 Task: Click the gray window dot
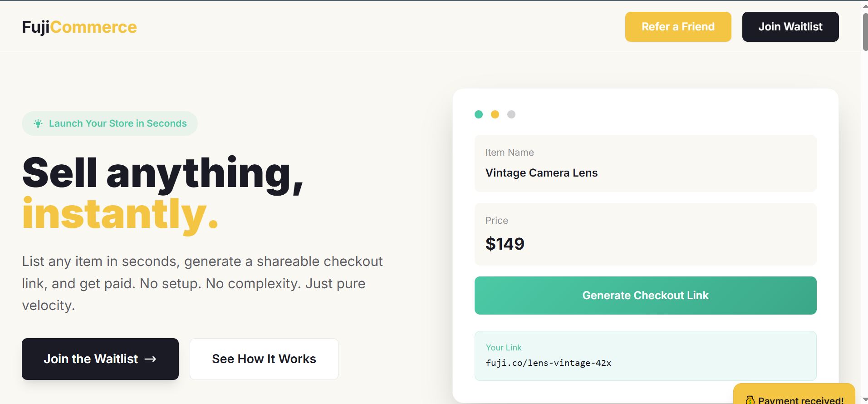(x=511, y=114)
